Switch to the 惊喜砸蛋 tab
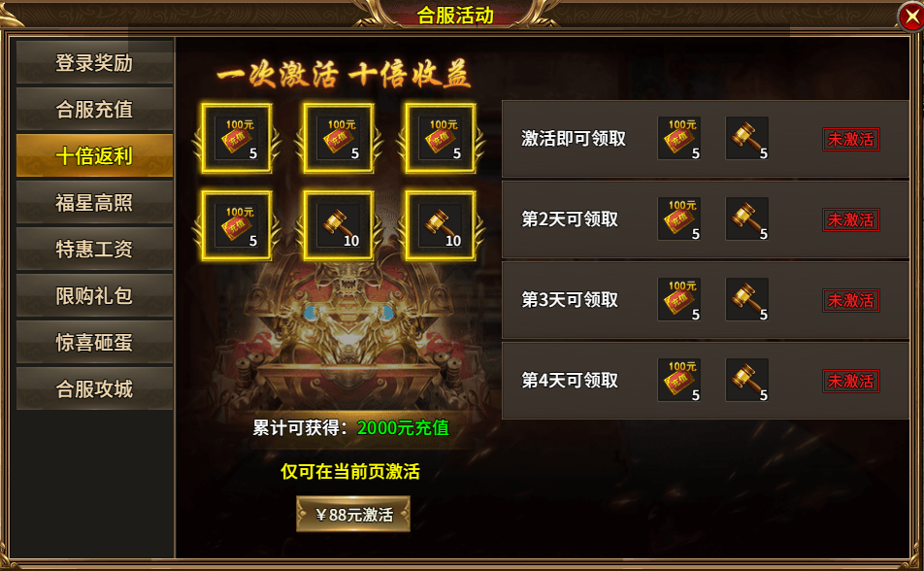This screenshot has width=924, height=571. click(94, 342)
